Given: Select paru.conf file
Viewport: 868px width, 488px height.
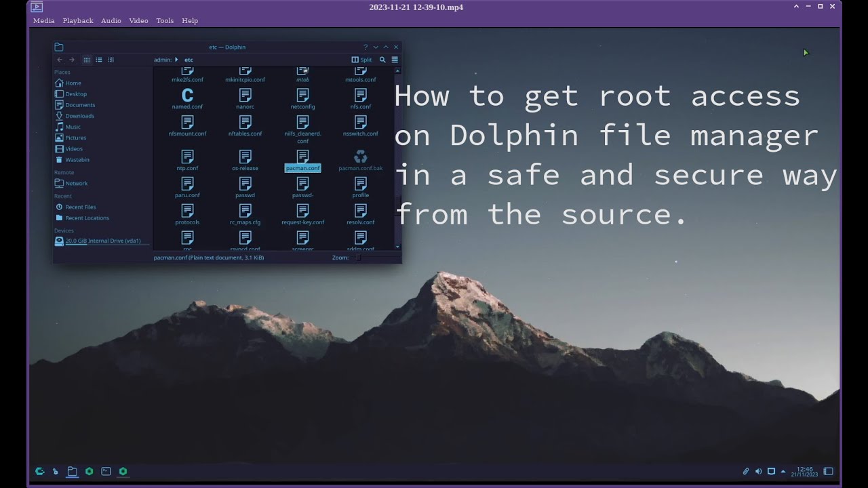Looking at the screenshot, I should 187,188.
